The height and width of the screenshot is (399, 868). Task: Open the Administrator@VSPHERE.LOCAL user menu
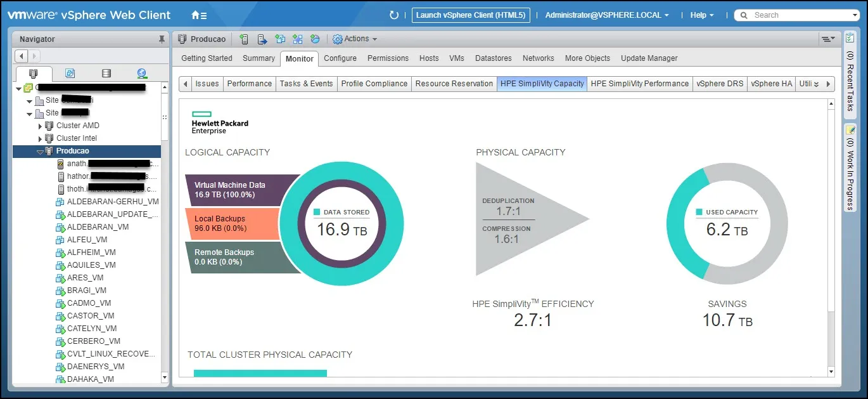[606, 15]
